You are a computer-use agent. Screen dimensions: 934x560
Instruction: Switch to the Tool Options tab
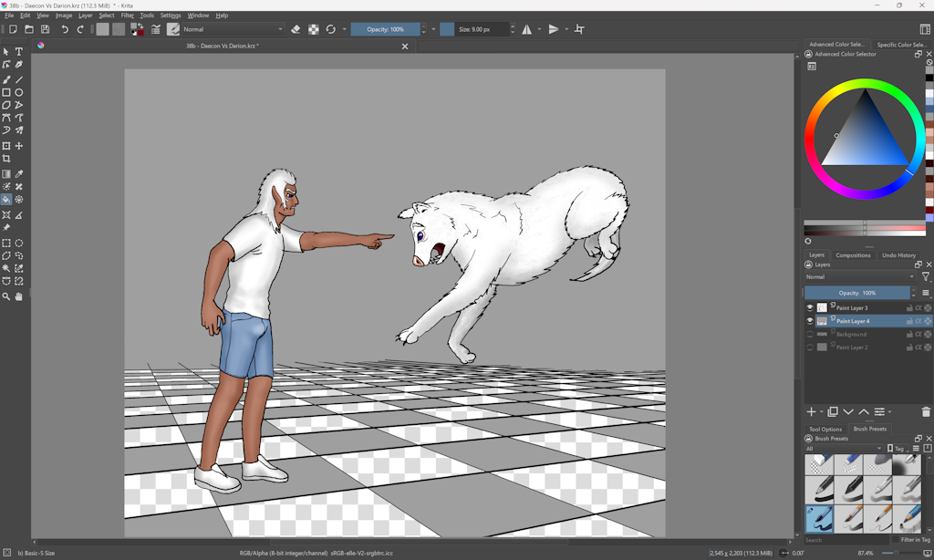click(825, 429)
